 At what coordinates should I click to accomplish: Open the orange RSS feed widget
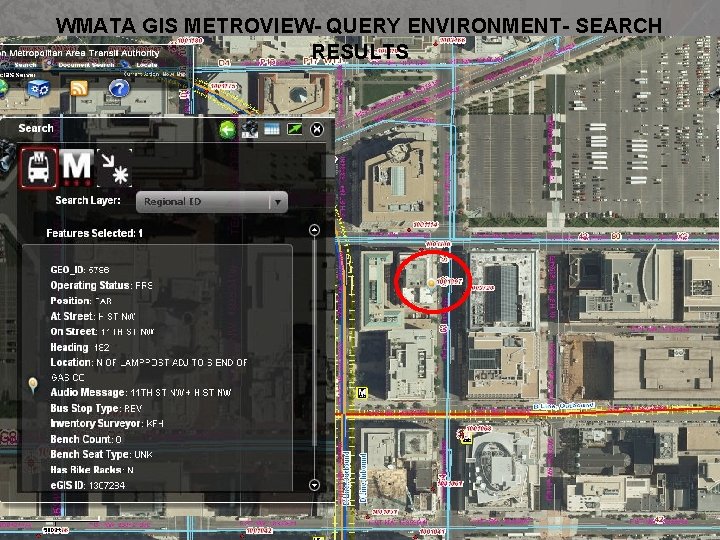pyautogui.click(x=79, y=88)
